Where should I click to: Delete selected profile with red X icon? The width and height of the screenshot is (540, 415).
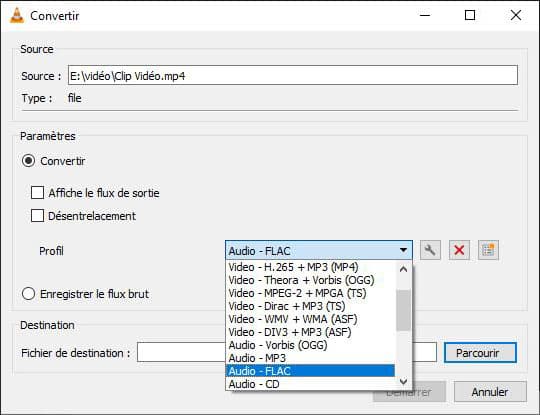459,250
